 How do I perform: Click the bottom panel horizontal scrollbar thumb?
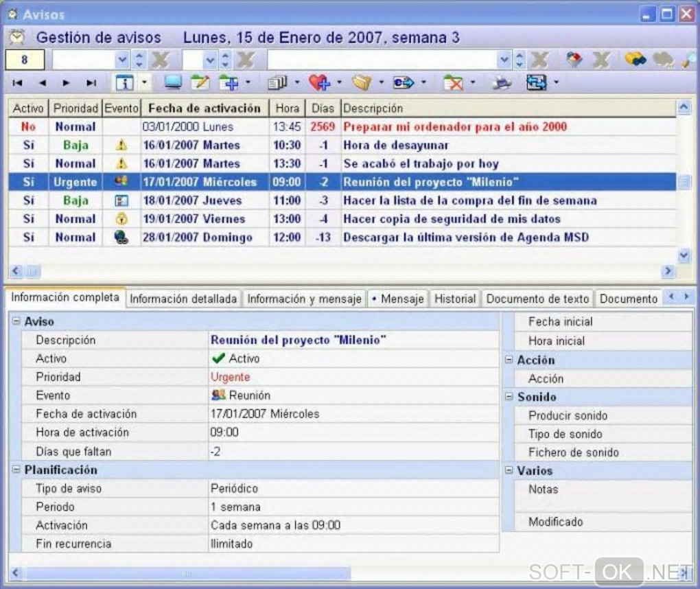[187, 573]
